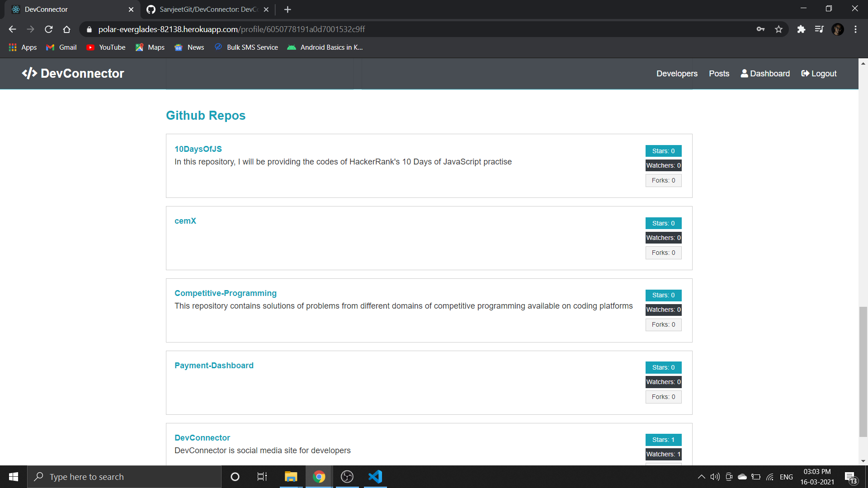This screenshot has width=868, height=488.
Task: Go to browser home page
Action: (x=66, y=29)
